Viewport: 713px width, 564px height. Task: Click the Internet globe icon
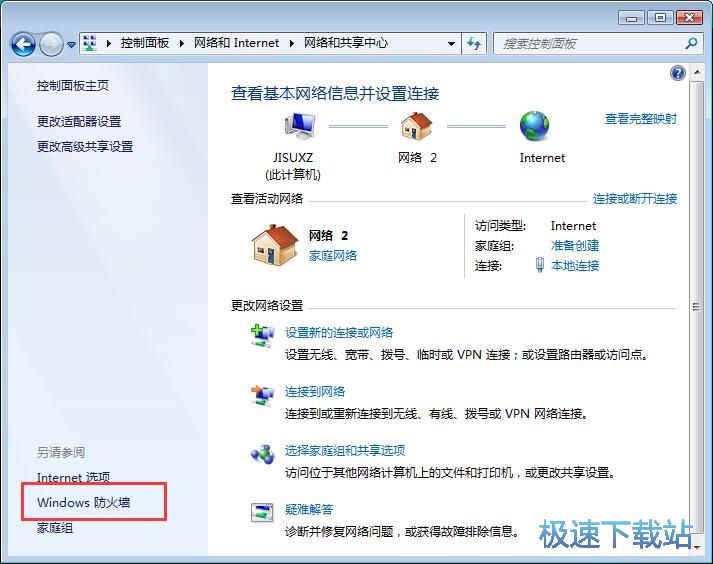point(535,126)
